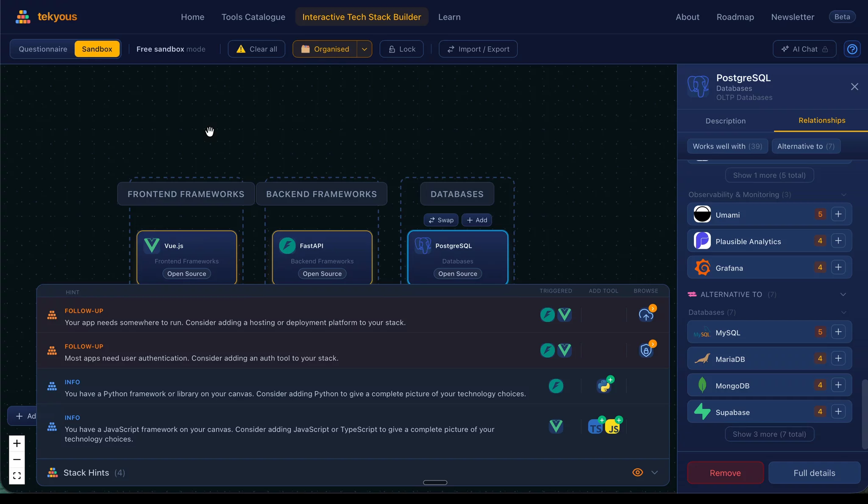Viewport: 868px width, 504px height.
Task: Expand Show 3 more (7 total)
Action: coord(769,434)
